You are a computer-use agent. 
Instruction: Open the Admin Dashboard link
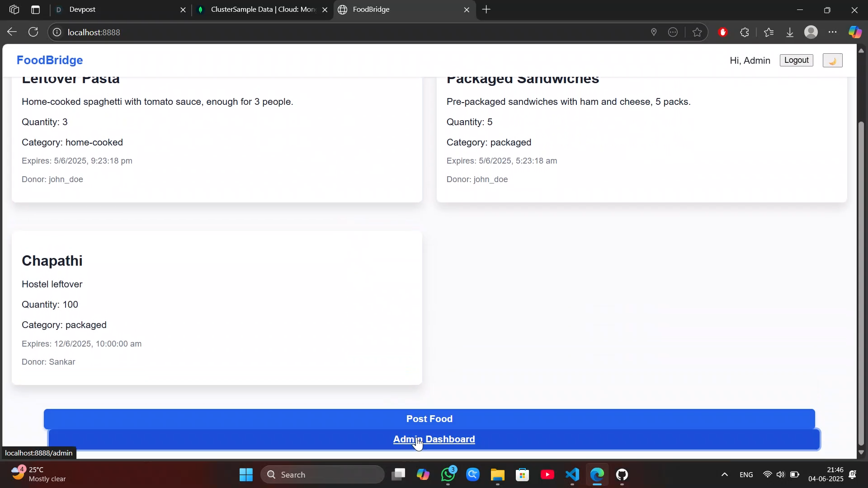click(x=434, y=440)
